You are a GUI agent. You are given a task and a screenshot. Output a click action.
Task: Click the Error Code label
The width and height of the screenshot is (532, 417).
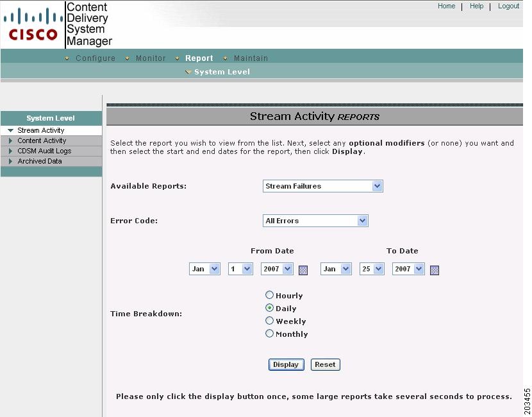[134, 221]
